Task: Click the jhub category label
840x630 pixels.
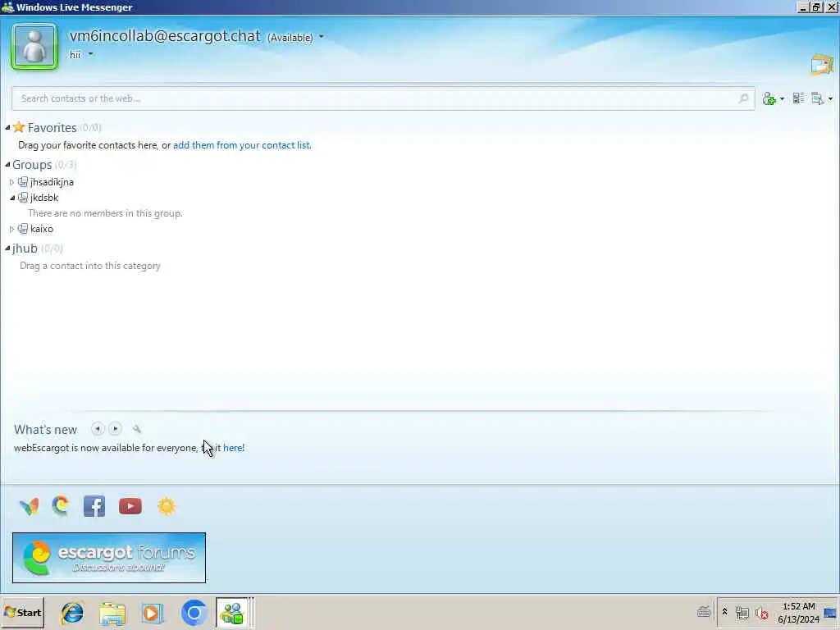Action: 25,249
